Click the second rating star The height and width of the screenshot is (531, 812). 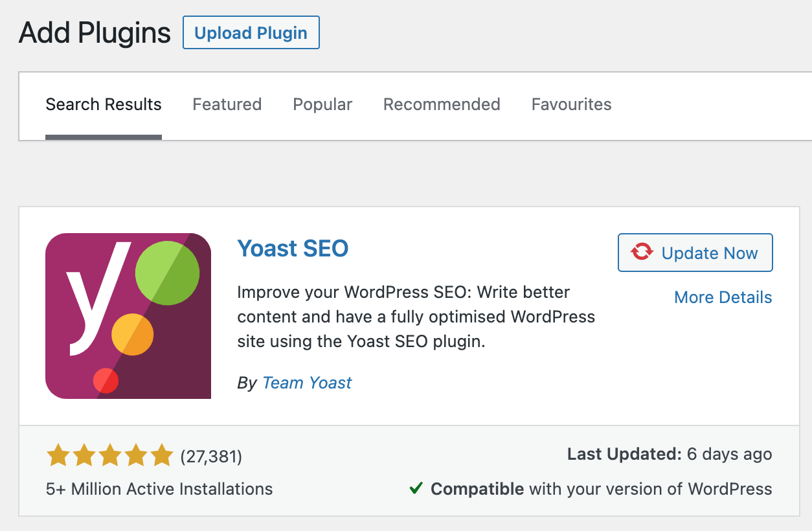[84, 456]
